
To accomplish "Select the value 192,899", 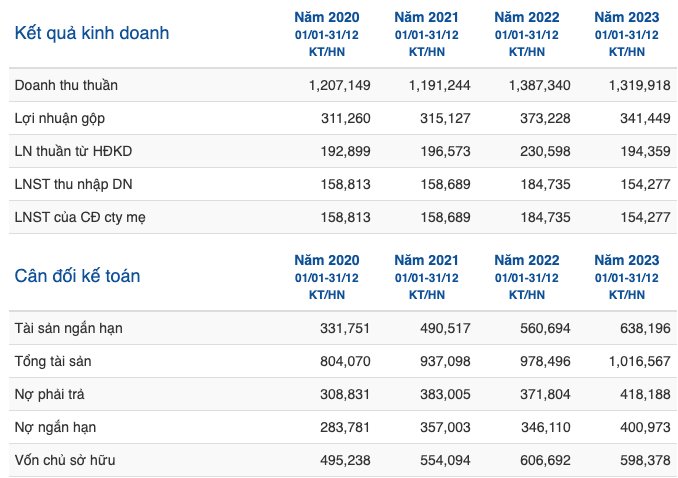I will coord(345,151).
